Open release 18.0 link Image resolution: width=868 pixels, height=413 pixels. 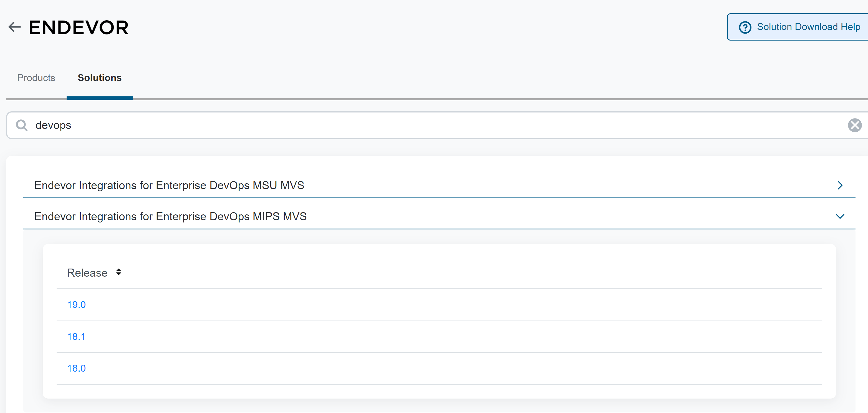click(77, 368)
